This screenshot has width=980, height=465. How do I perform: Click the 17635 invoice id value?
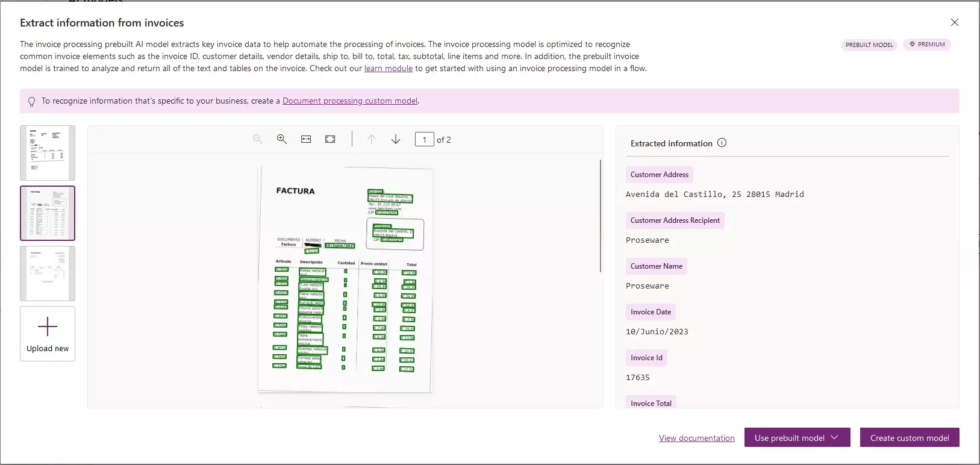638,377
